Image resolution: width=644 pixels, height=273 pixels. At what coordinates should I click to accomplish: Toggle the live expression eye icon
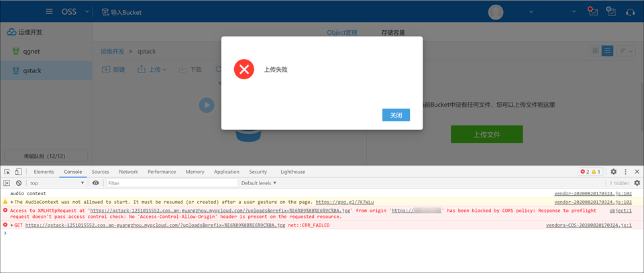point(96,183)
